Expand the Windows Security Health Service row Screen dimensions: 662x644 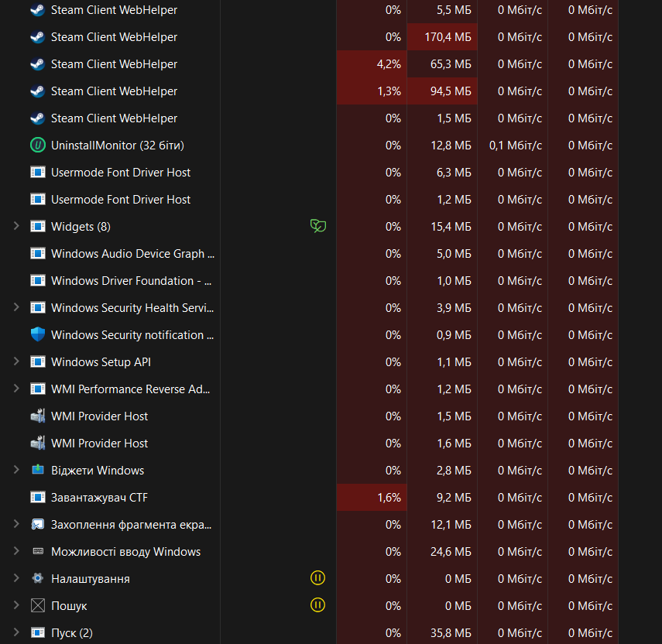[16, 307]
